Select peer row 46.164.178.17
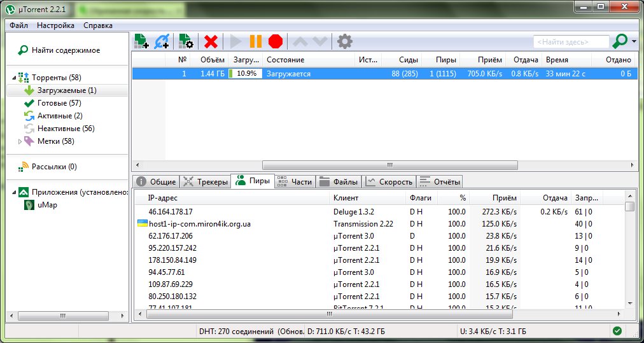The width and height of the screenshot is (644, 343). pos(380,212)
